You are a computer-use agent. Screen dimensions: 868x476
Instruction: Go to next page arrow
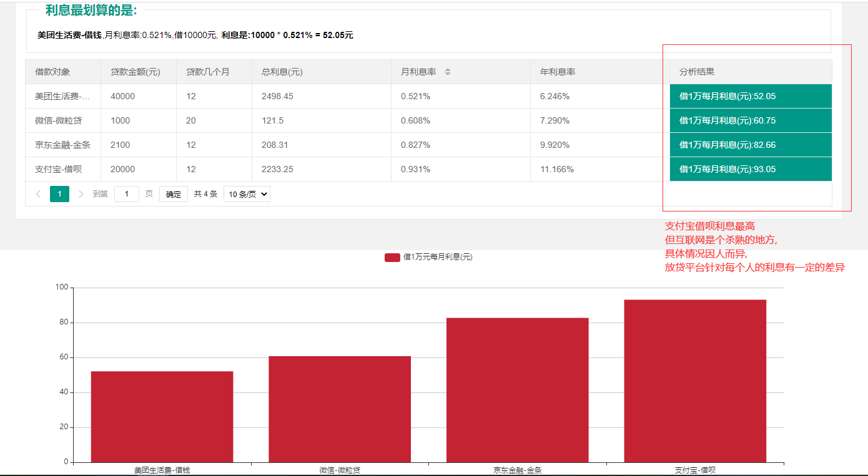point(81,194)
